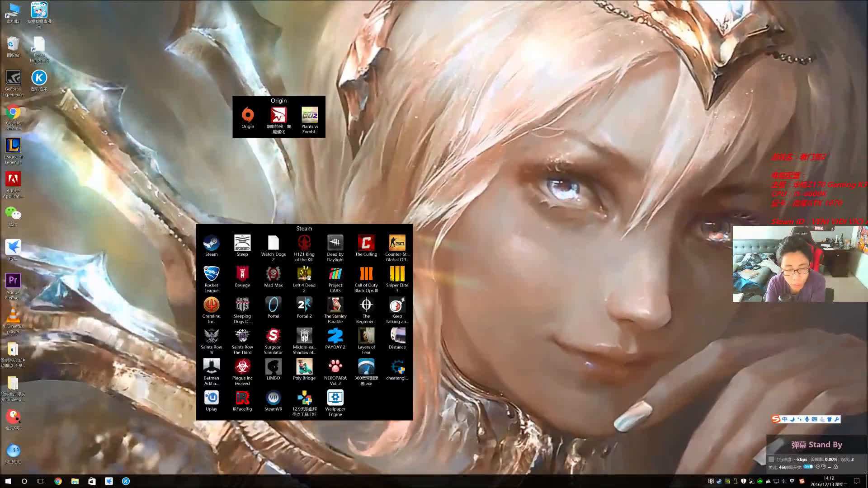Open the Uplay launcher icon
Image resolution: width=868 pixels, height=488 pixels.
(x=211, y=400)
